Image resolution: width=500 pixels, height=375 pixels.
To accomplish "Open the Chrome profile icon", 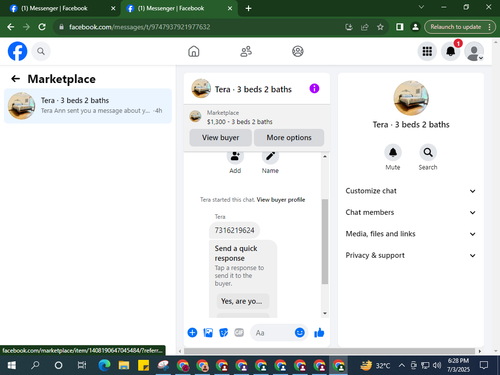I will [415, 27].
